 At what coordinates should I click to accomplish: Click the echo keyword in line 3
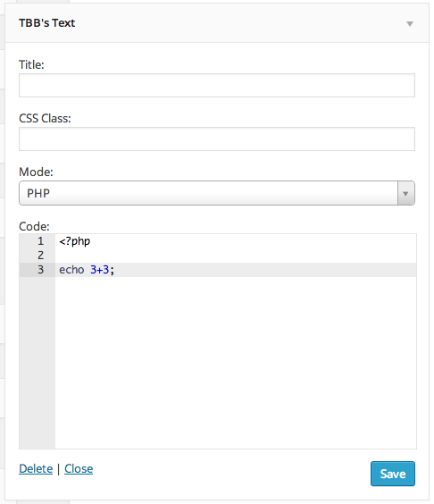(x=71, y=270)
